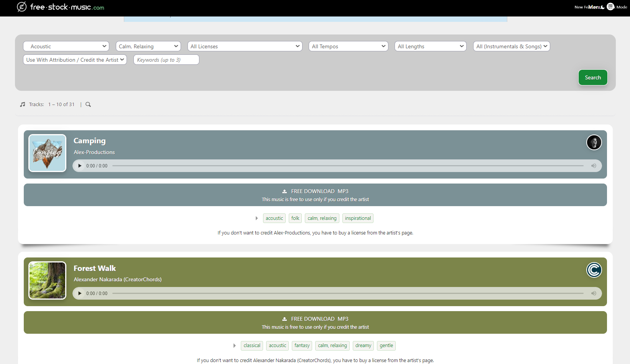Open the All Licenses dropdown
This screenshot has height=364, width=630.
pyautogui.click(x=245, y=46)
